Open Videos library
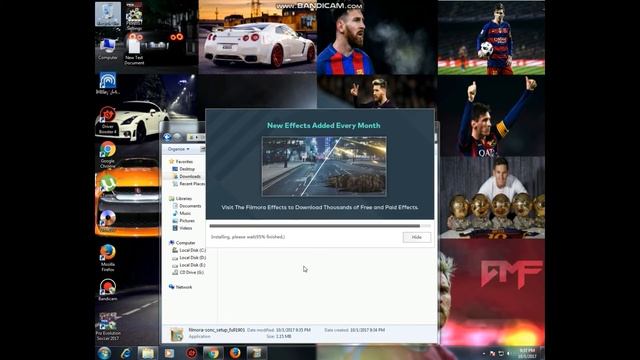The height and width of the screenshot is (360, 640). 182,228
